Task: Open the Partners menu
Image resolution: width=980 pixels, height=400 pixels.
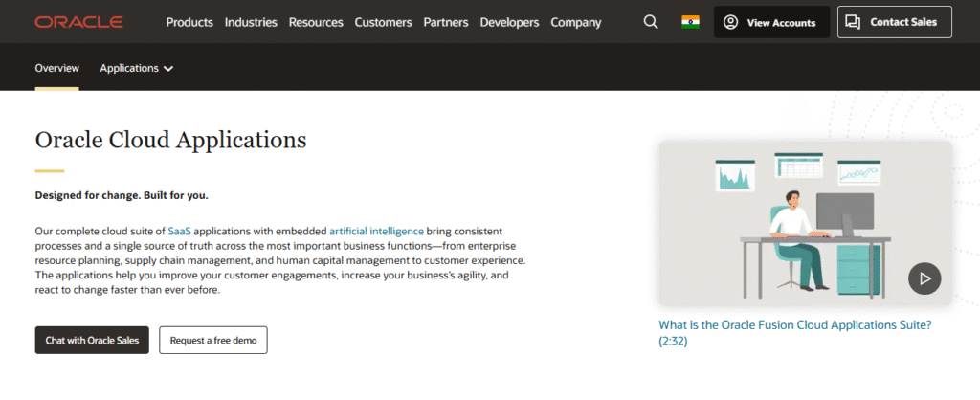Action: click(x=446, y=22)
